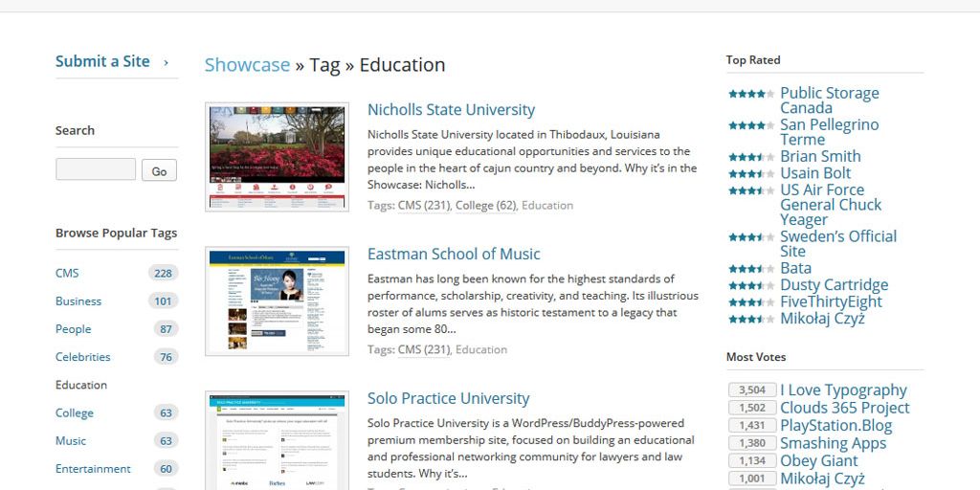Open Public Storage Canada top rated link
This screenshot has width=980, height=490.
click(830, 100)
